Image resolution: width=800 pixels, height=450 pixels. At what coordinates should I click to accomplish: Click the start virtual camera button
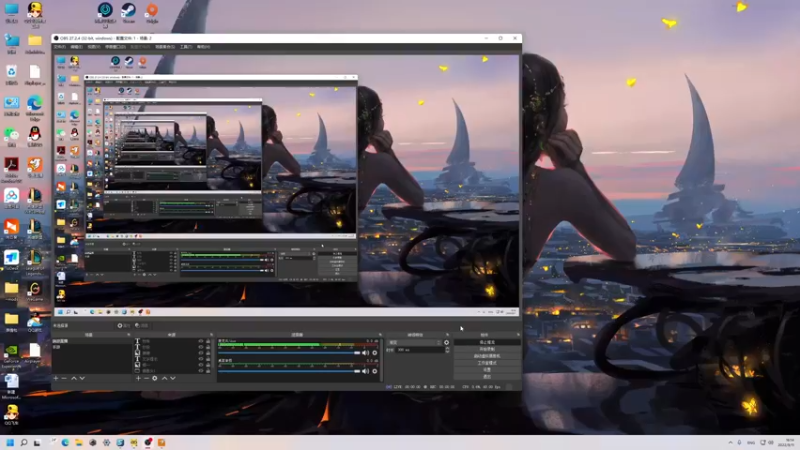coord(487,356)
